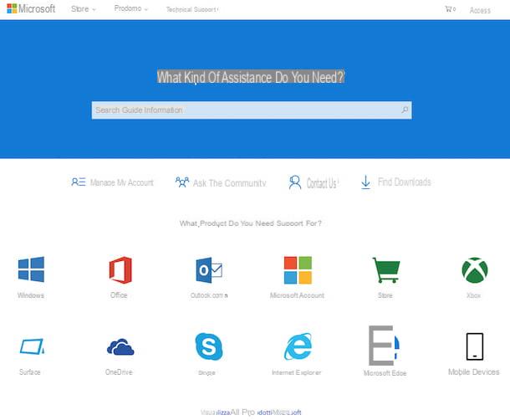Open the Manage My Account link
The height and width of the screenshot is (420, 510).
click(121, 182)
